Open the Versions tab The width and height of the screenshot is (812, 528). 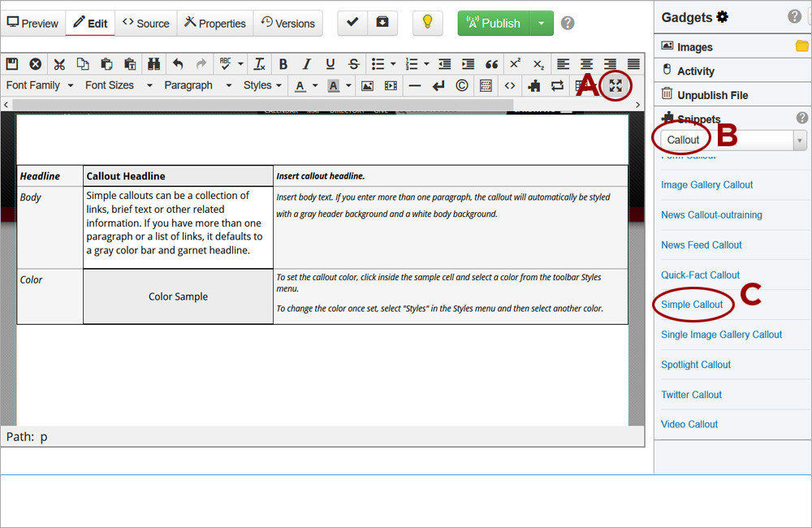(287, 24)
